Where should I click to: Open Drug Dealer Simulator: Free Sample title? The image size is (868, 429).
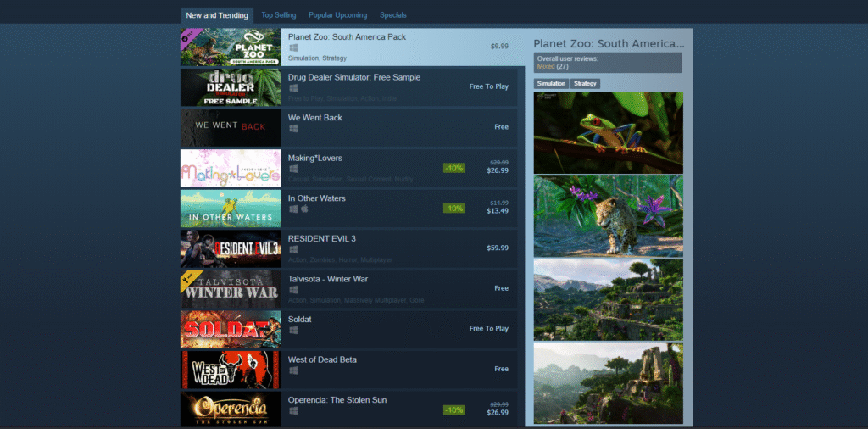[x=354, y=77]
